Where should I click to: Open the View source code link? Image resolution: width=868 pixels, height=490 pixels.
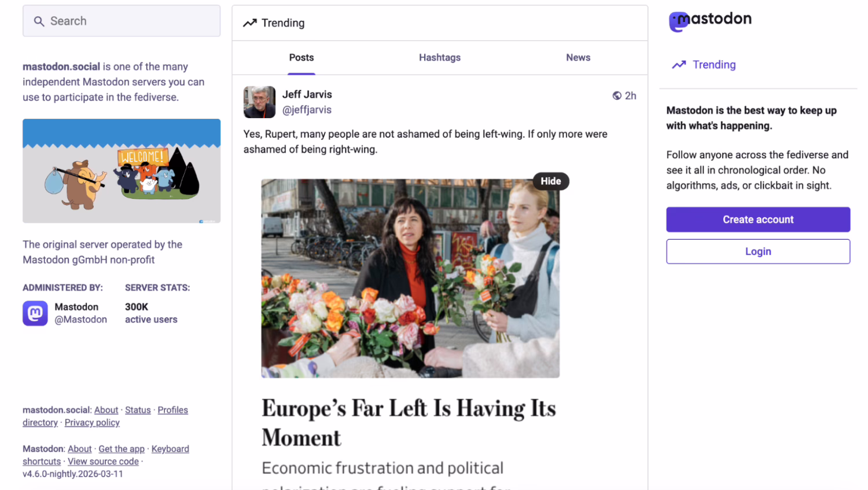click(x=103, y=461)
